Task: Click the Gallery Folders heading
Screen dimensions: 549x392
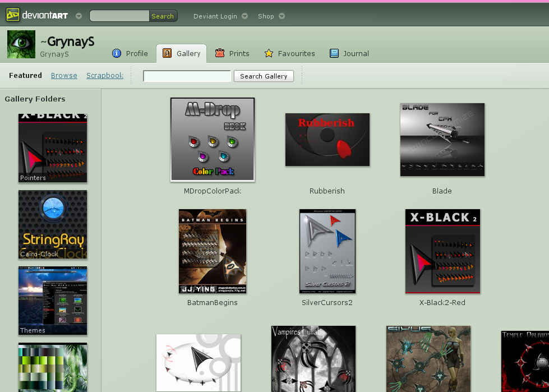Action: 35,99
